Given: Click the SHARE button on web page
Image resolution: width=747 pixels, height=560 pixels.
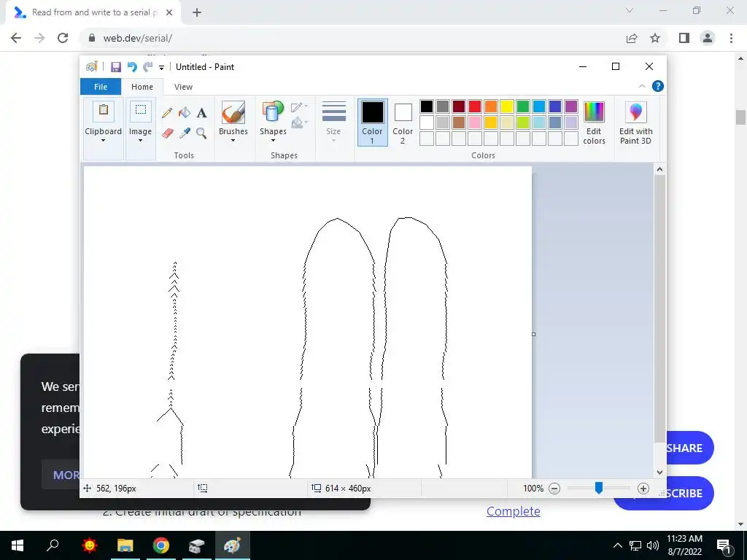Looking at the screenshot, I should [x=686, y=448].
